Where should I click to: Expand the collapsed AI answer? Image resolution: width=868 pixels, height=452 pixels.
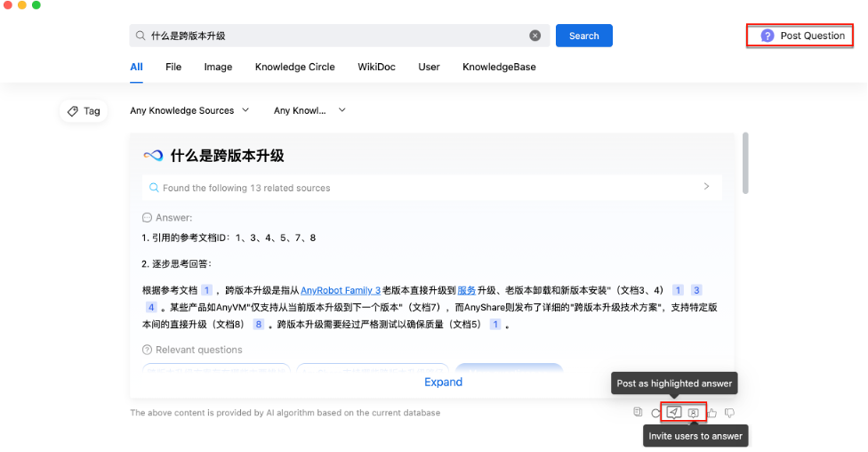[443, 382]
